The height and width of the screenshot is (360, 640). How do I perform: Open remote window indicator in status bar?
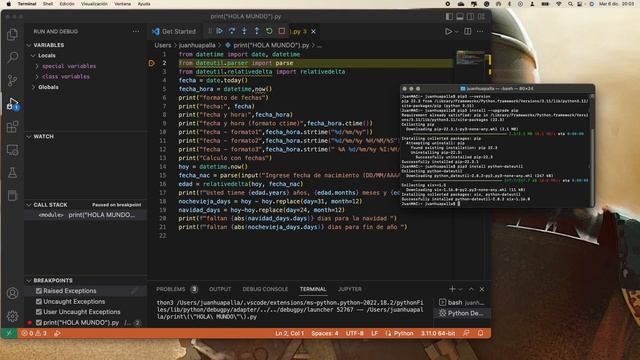(9, 333)
